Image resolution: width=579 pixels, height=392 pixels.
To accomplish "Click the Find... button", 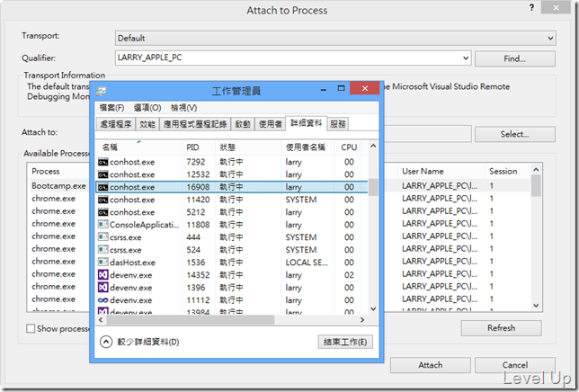I will pyautogui.click(x=515, y=58).
